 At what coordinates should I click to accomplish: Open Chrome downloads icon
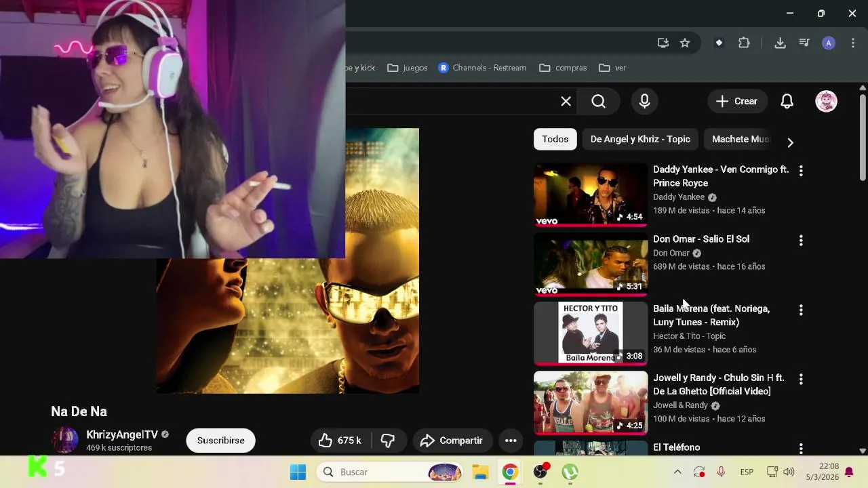tap(780, 43)
